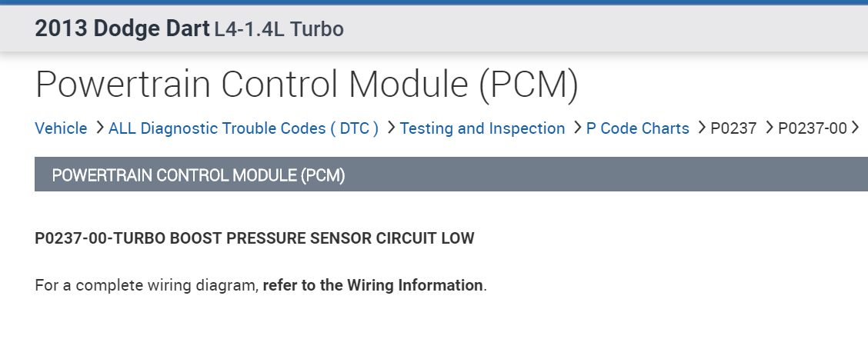Select the P0237-00 breadcrumb item
Viewport: 868px width, 339px height.
pyautogui.click(x=812, y=128)
